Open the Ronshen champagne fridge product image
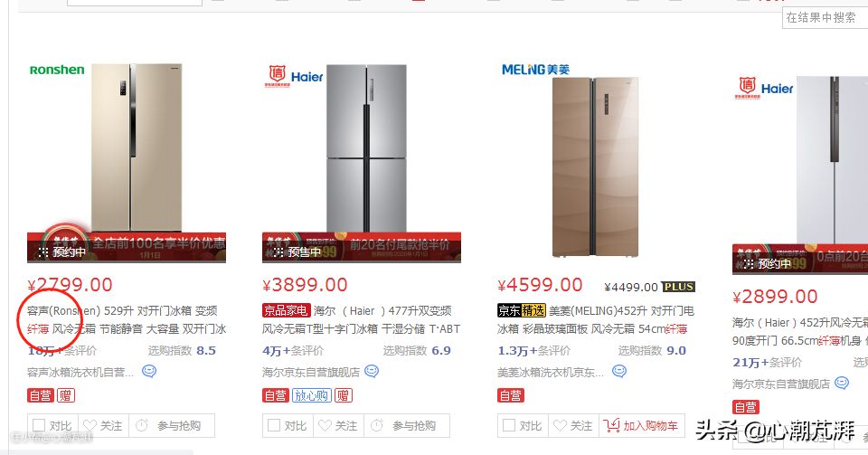The width and height of the screenshot is (868, 455). point(137,147)
